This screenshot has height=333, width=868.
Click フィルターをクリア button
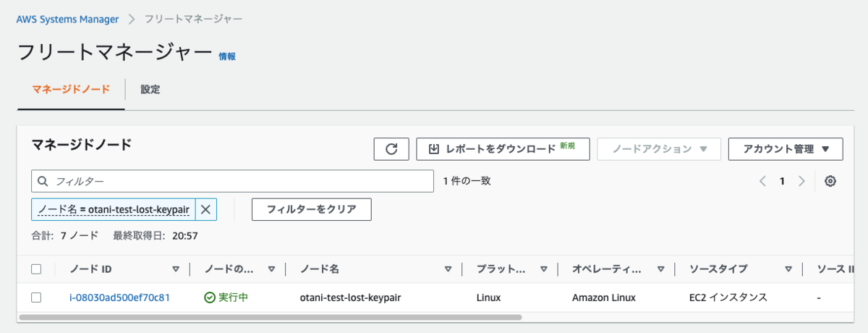click(x=312, y=209)
